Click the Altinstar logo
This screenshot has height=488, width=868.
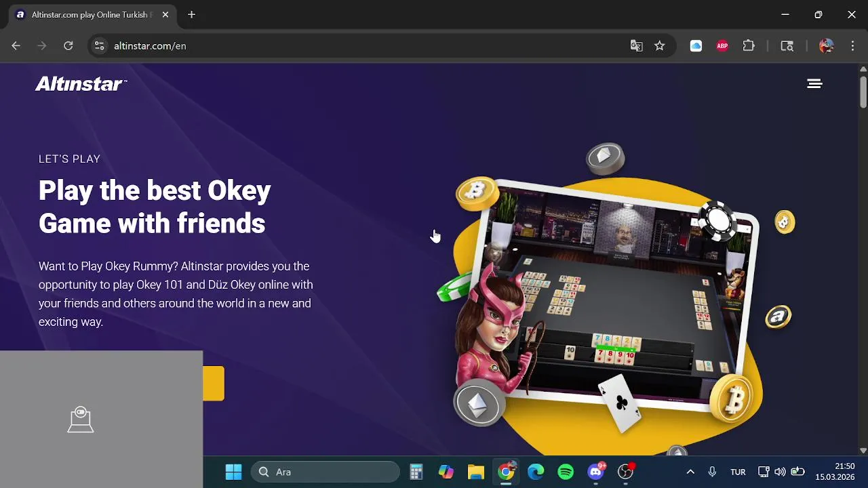[81, 84]
